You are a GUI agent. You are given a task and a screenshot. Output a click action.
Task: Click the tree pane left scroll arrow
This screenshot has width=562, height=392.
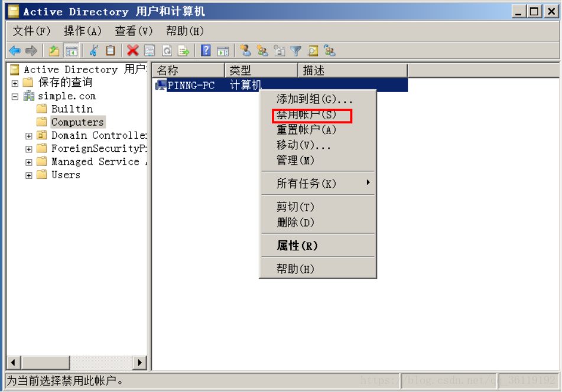pos(13,362)
